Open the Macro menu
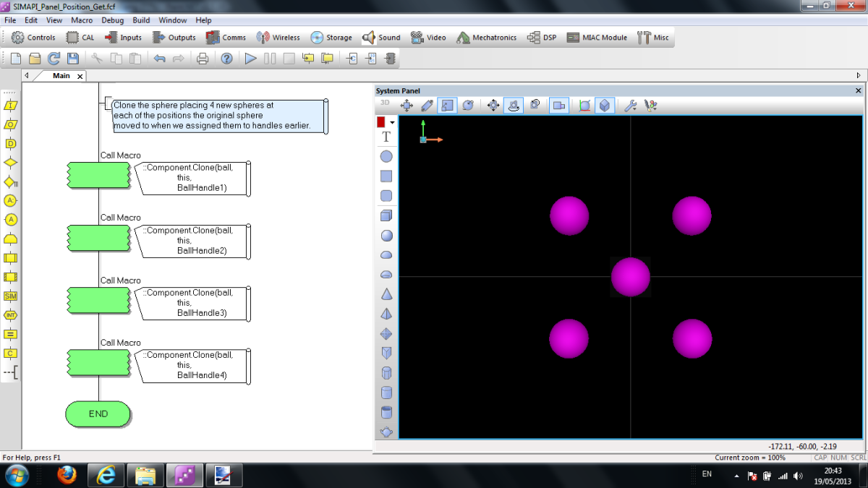This screenshot has height=488, width=868. click(83, 20)
